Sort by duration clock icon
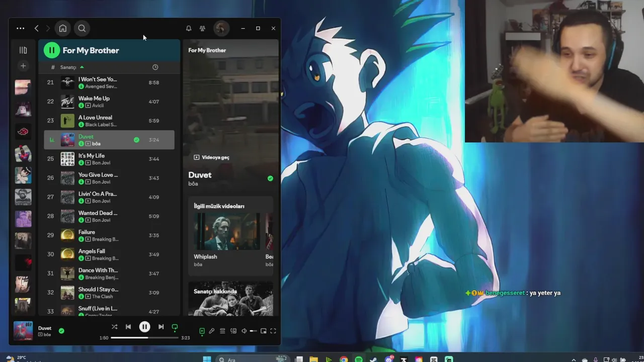 155,67
